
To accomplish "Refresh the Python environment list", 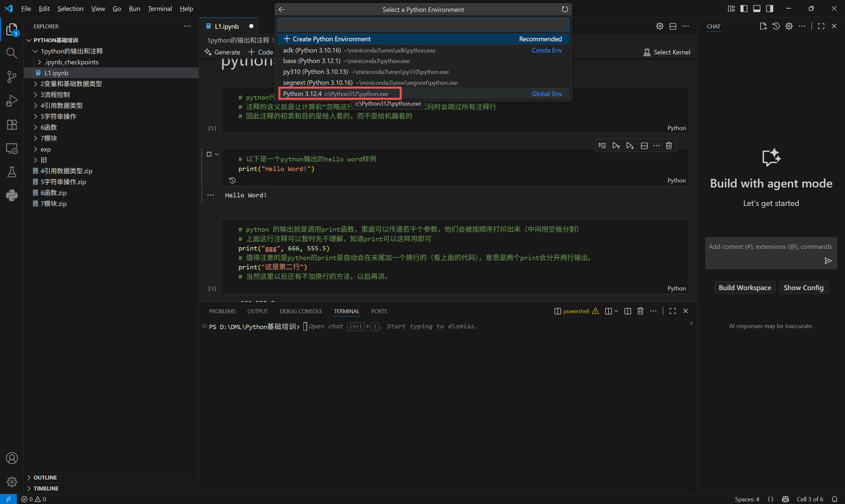I will tap(564, 10).
